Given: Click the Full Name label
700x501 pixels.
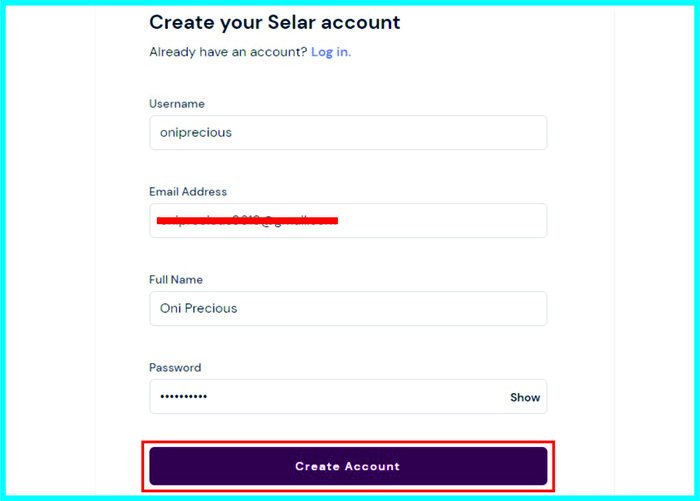Looking at the screenshot, I should click(176, 280).
